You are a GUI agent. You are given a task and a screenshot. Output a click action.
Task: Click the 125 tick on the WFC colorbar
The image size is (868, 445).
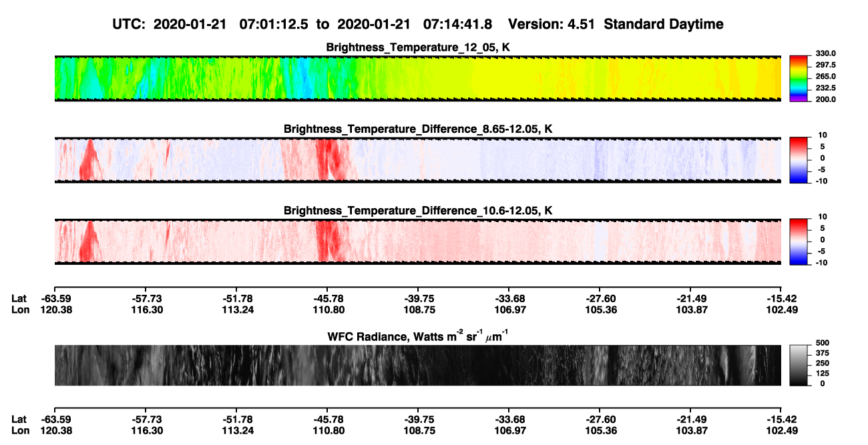tap(823, 373)
